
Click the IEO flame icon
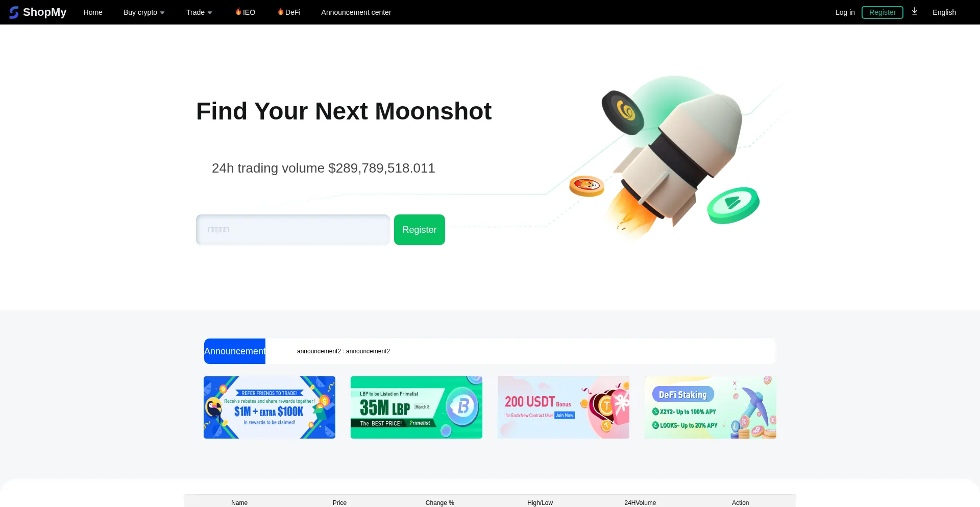(238, 11)
